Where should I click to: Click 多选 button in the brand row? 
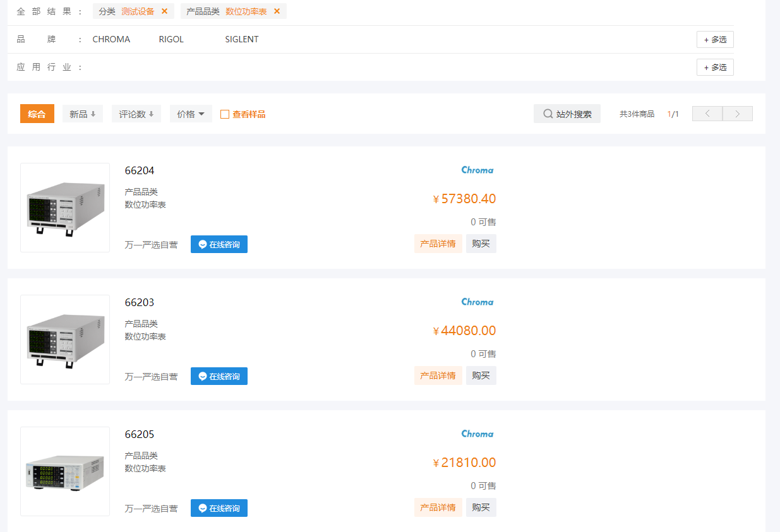[x=715, y=40]
